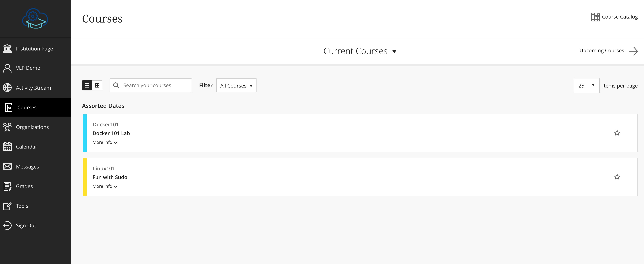The height and width of the screenshot is (264, 644).
Task: Open the Fun with Sudo course
Action: point(110,177)
